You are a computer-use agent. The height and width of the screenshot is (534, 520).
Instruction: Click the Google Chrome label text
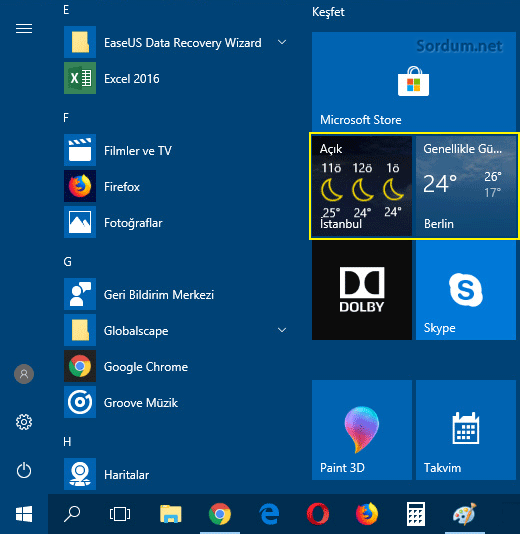click(146, 367)
